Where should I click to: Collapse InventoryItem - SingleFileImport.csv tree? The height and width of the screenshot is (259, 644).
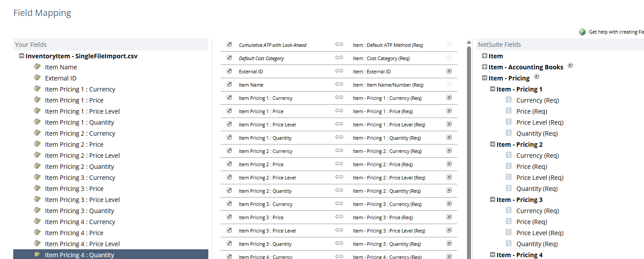[x=21, y=56]
